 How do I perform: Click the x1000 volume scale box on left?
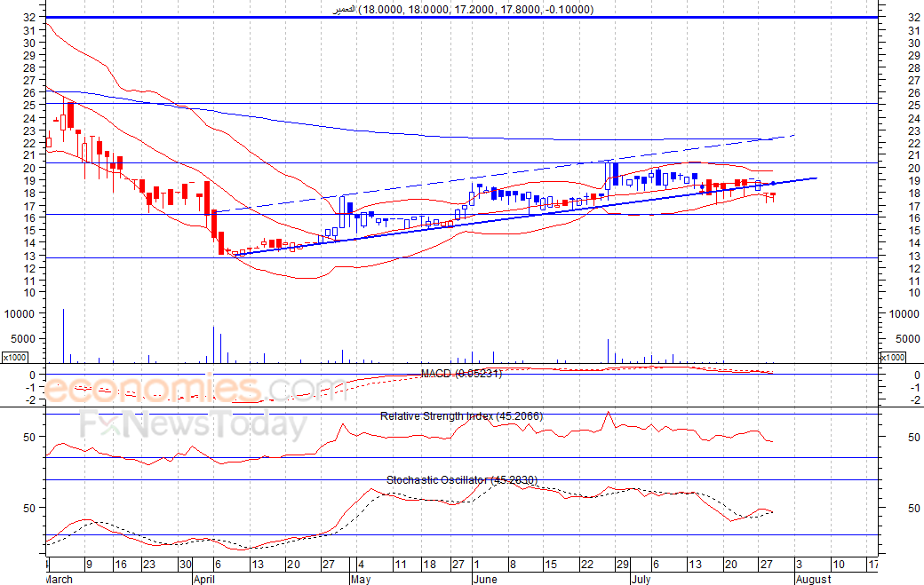point(13,357)
